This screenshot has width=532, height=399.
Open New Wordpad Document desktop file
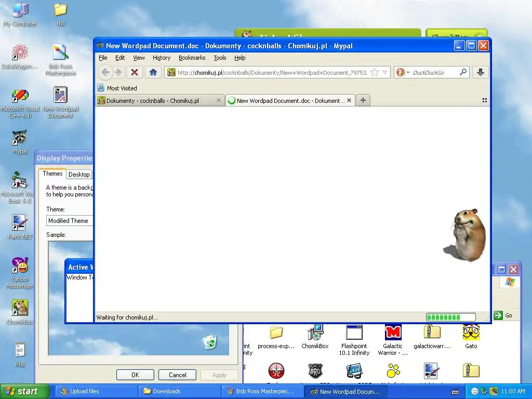coord(60,102)
